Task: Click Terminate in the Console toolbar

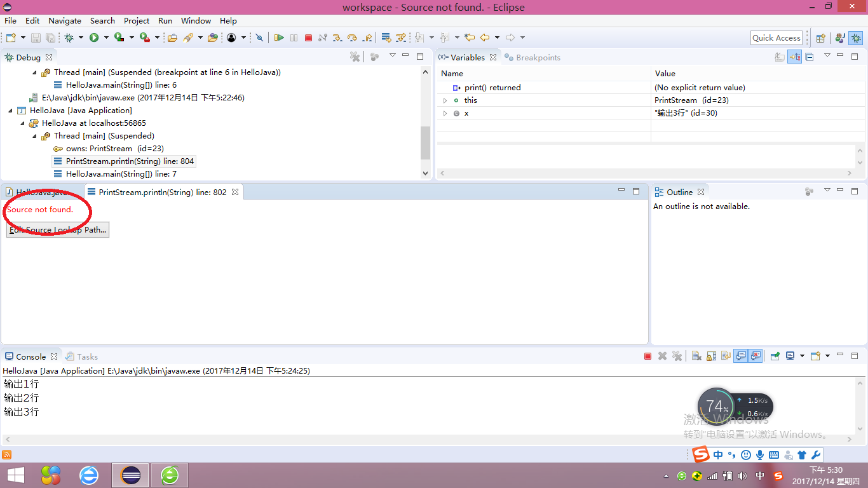Action: (648, 356)
